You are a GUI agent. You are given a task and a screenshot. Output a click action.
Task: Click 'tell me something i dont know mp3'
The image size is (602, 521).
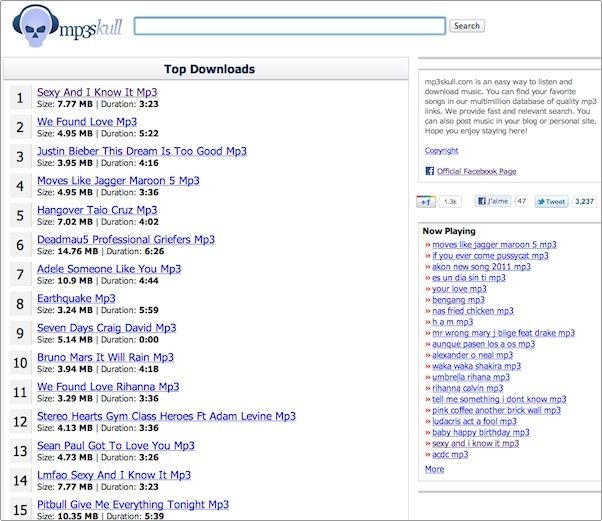click(x=499, y=399)
